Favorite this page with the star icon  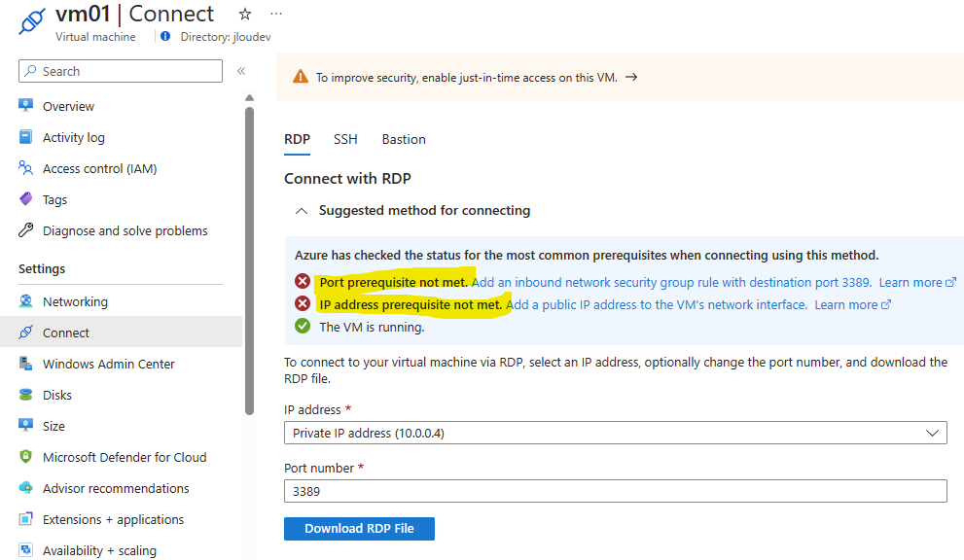(x=245, y=14)
